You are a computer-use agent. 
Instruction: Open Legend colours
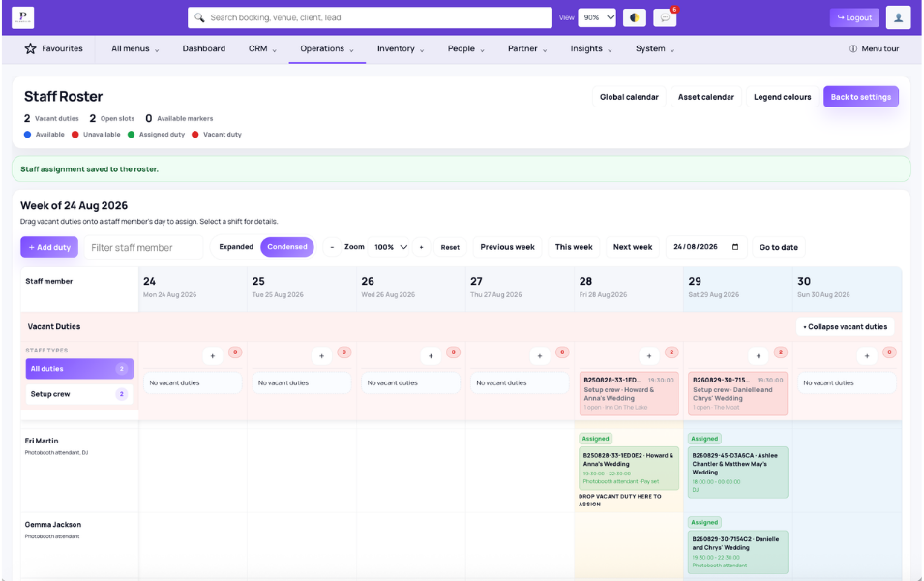pyautogui.click(x=782, y=97)
